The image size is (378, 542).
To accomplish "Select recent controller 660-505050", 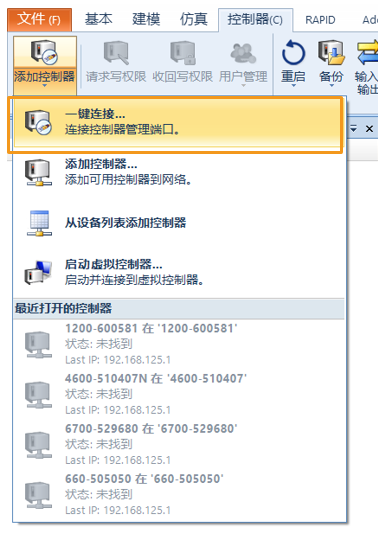I will 179,494.
